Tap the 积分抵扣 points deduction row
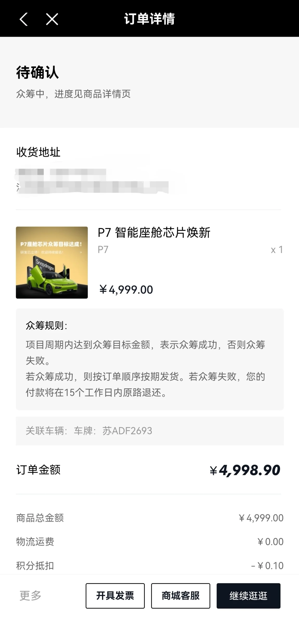Image resolution: width=299 pixels, height=644 pixels. coord(150,566)
